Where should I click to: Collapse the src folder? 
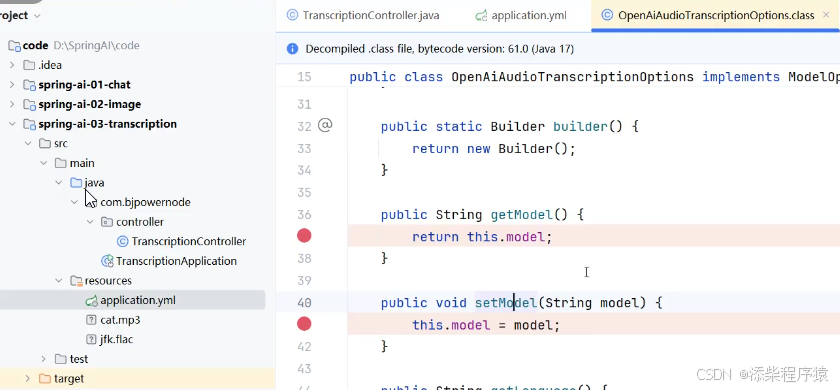(x=28, y=144)
